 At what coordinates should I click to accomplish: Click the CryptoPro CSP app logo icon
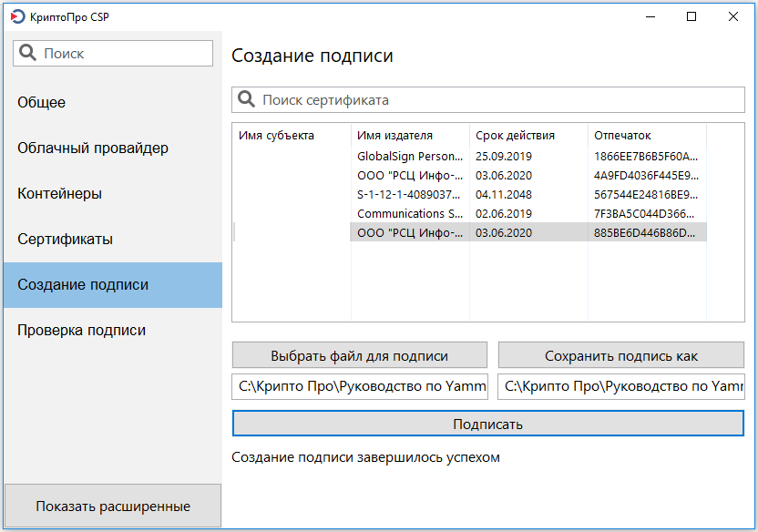click(17, 17)
